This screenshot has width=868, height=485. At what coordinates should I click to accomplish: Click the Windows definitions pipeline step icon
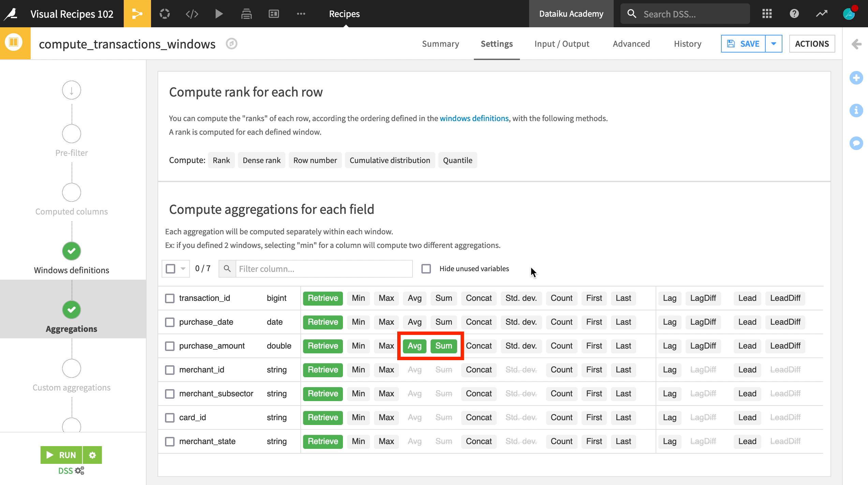coord(72,251)
